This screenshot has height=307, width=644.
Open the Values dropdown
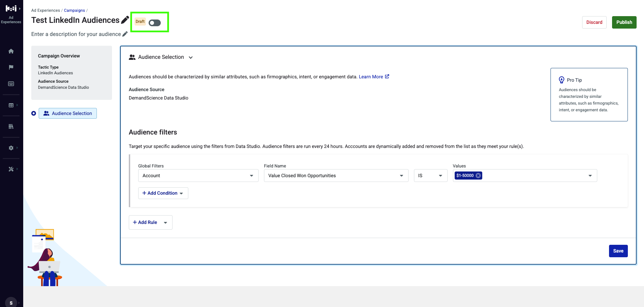pyautogui.click(x=525, y=176)
